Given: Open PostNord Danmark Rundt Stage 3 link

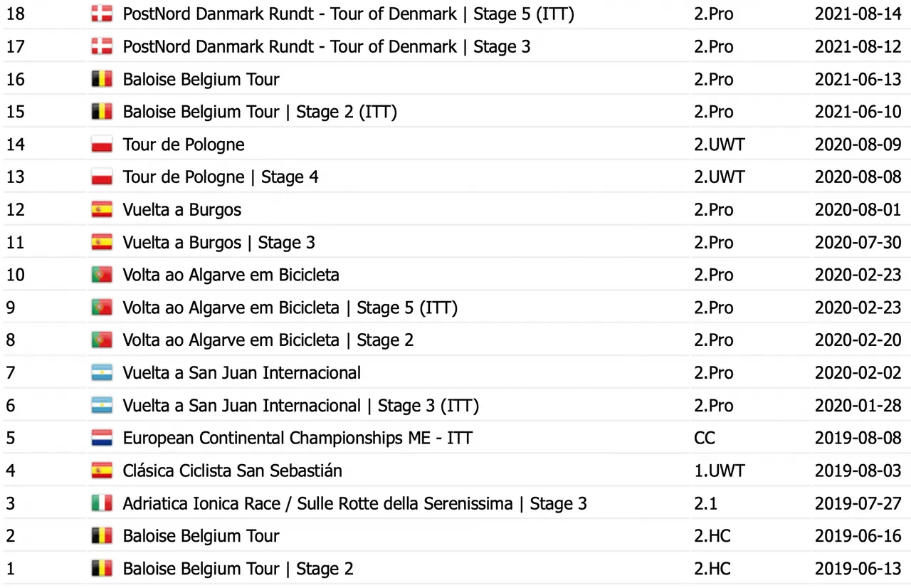Looking at the screenshot, I should pos(327,47).
